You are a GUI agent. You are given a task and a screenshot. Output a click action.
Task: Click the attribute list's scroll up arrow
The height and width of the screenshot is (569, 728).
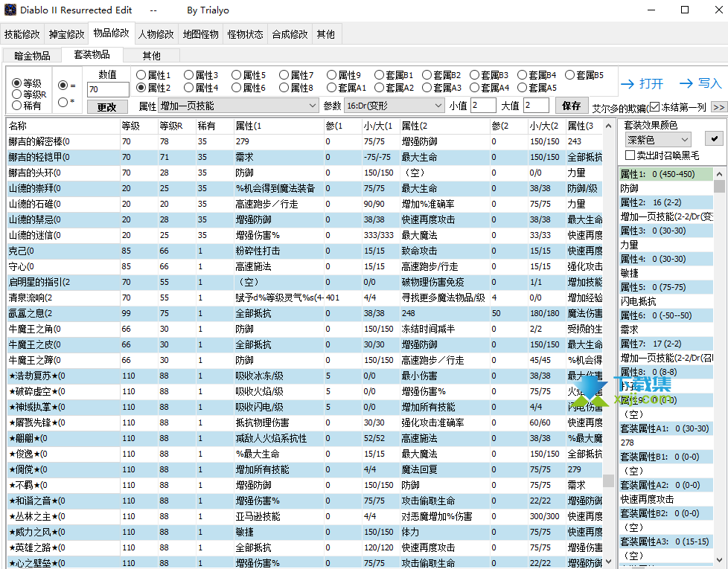(x=719, y=174)
